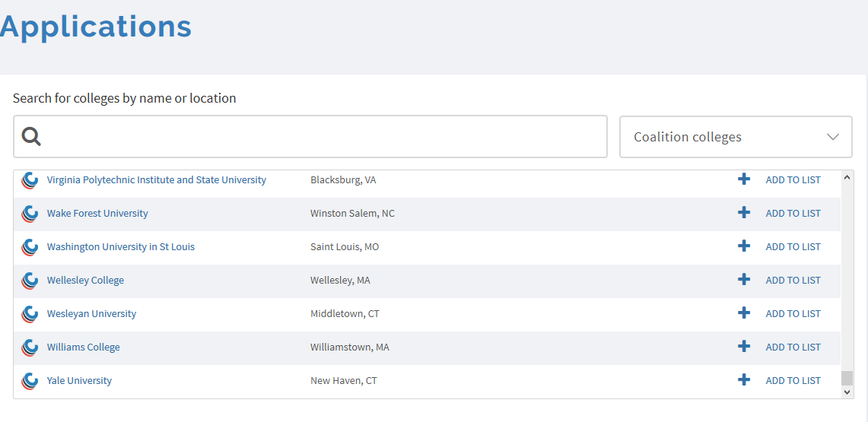Click the scrollbar up arrow in college list
The image size is (868, 422).
click(x=847, y=177)
